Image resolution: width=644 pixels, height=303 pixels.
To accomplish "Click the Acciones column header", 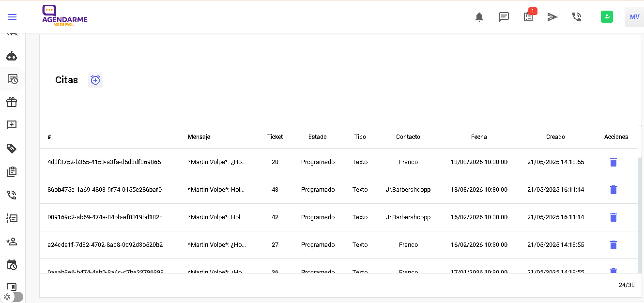I will point(616,137).
